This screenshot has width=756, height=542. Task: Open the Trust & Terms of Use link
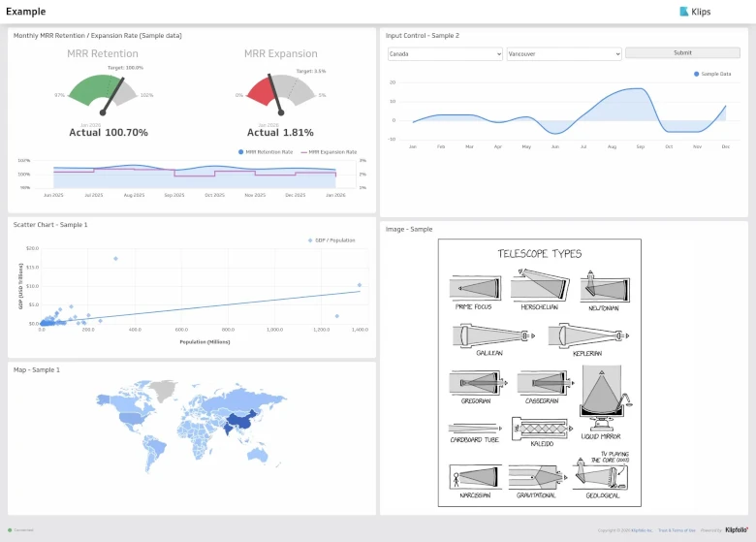677,530
